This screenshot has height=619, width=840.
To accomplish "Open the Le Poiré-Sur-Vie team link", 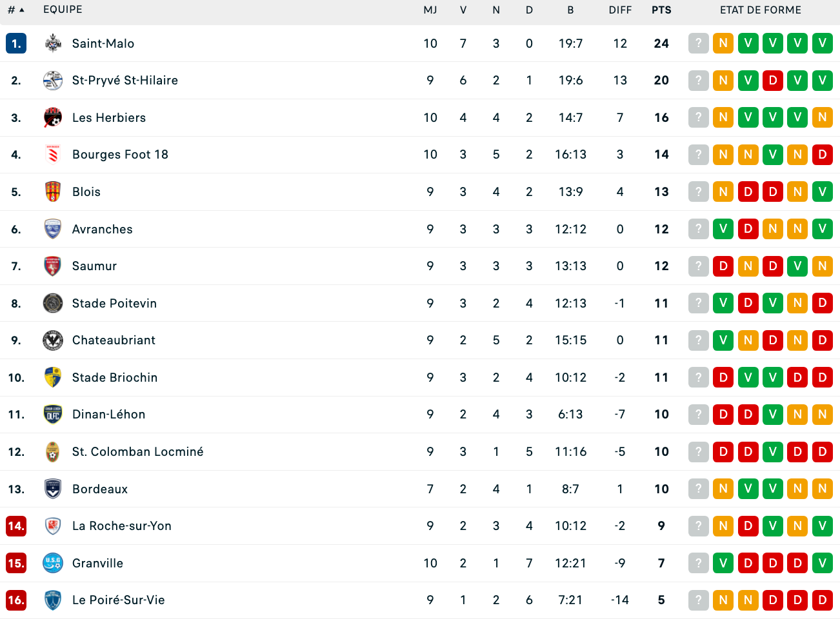I will [x=119, y=600].
